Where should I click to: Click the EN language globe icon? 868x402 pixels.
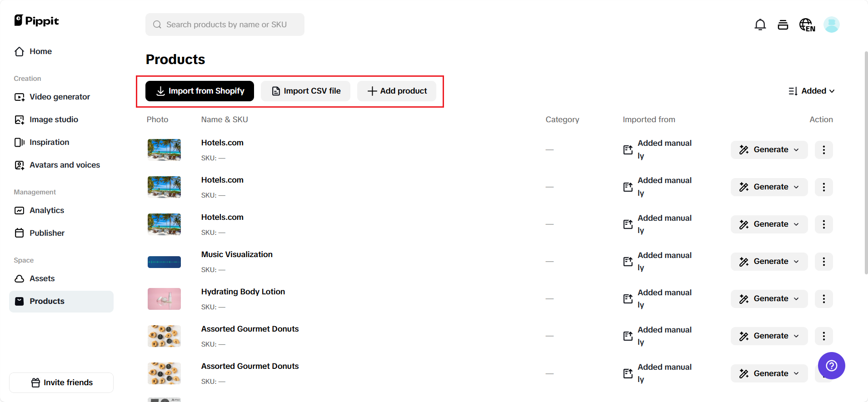[x=807, y=25]
